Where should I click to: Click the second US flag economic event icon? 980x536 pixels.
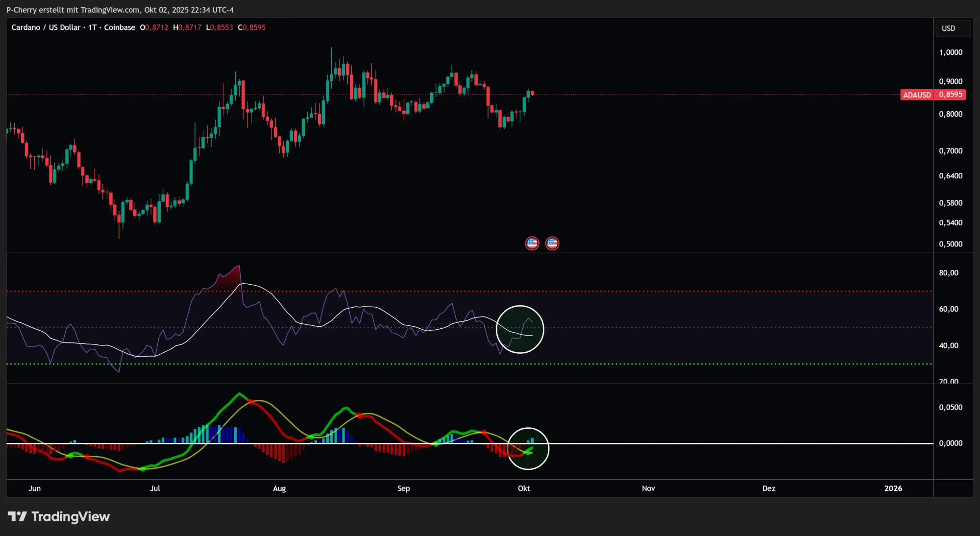(552, 243)
